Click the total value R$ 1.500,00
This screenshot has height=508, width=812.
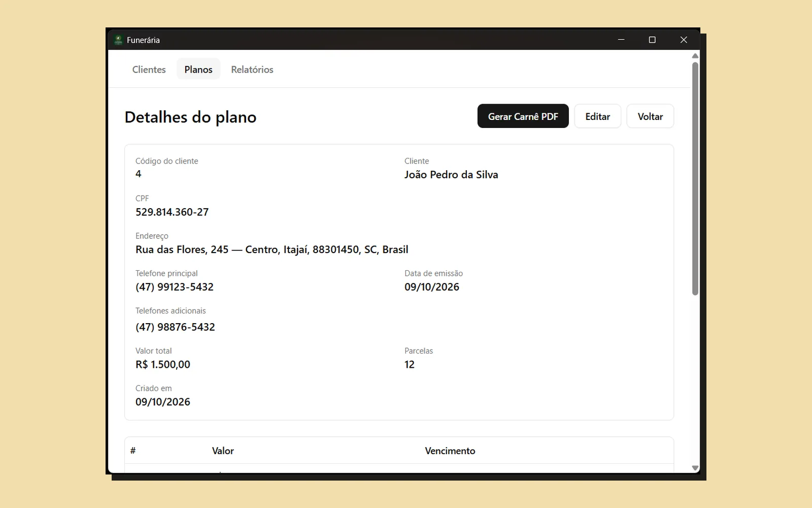pos(163,365)
